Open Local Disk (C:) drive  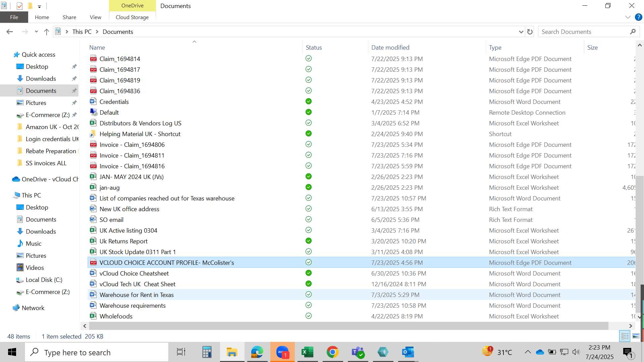(44, 280)
